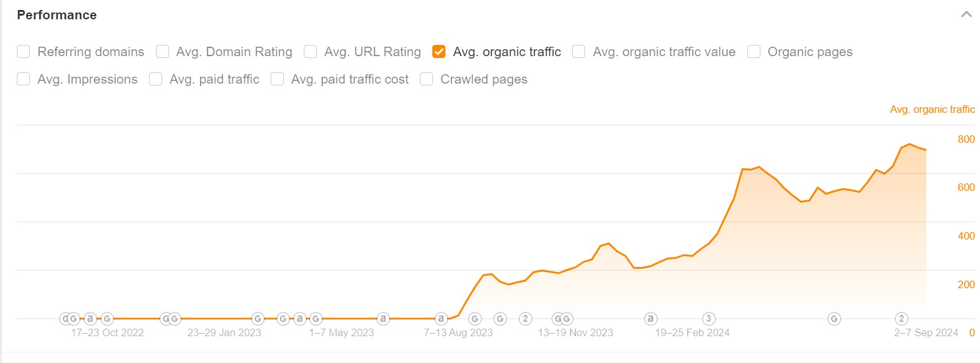Click the Google update marker above Jan 2023
Viewport: 980px width, 363px height.
click(258, 319)
